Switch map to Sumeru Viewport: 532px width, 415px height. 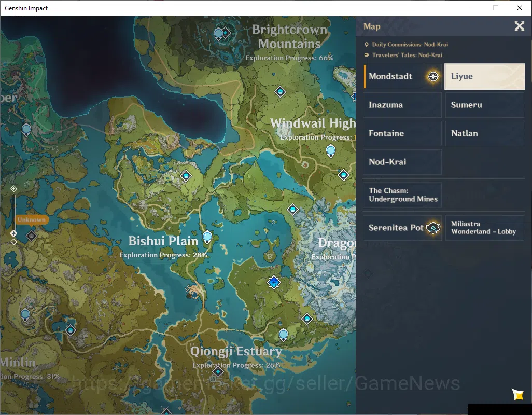tap(484, 105)
